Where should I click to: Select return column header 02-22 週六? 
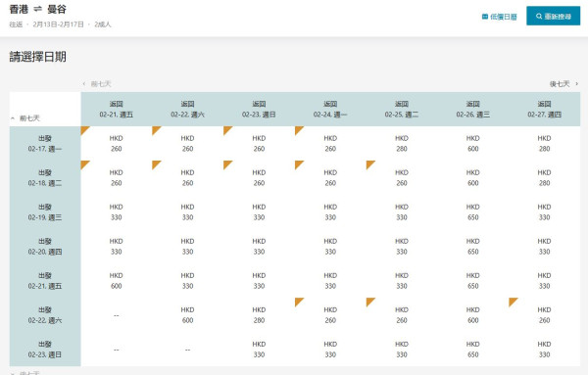(x=187, y=109)
